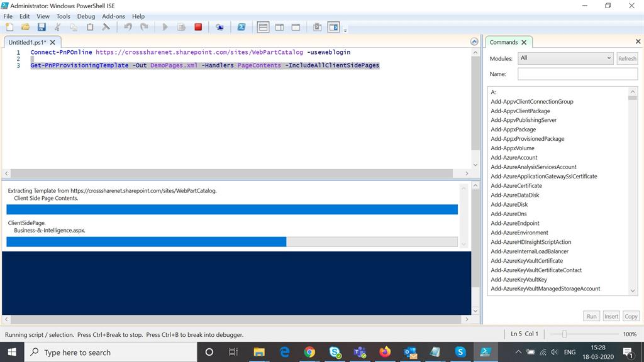Open the File menu

tap(8, 16)
